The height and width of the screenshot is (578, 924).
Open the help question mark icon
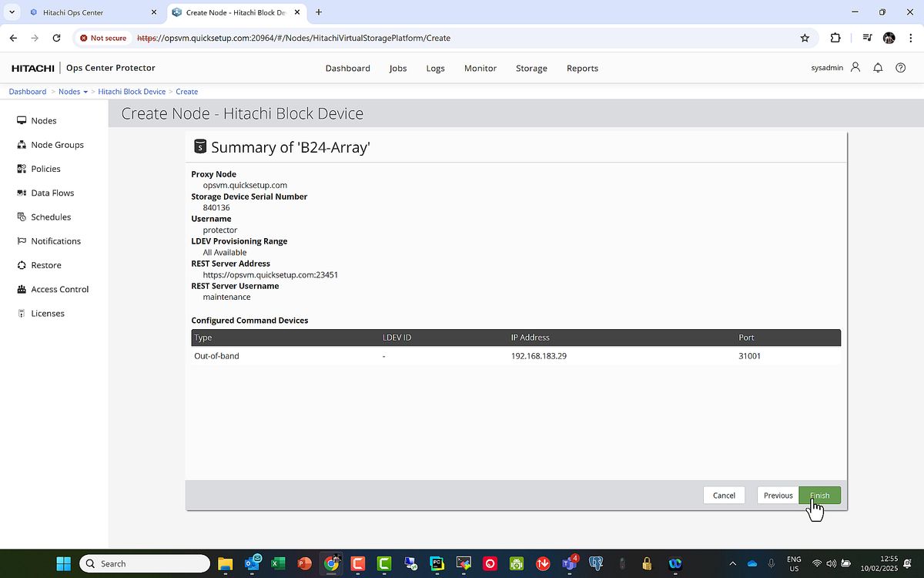pyautogui.click(x=900, y=68)
